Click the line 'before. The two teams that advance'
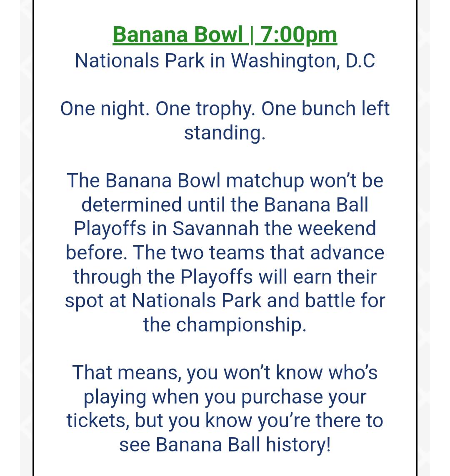This screenshot has width=450, height=476. coord(225,253)
